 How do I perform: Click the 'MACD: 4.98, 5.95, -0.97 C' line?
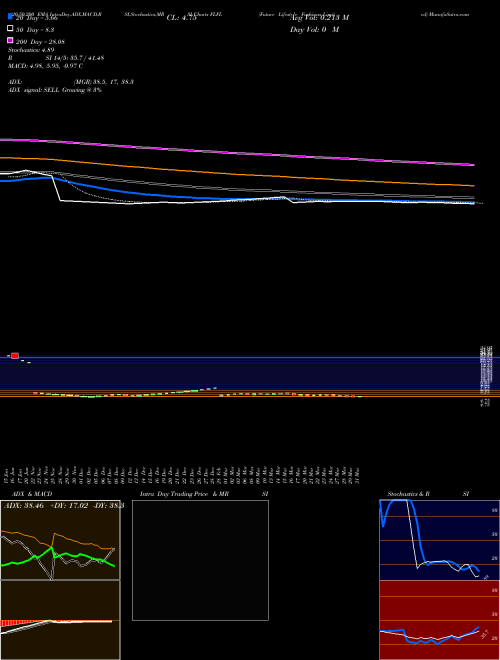(x=45, y=66)
